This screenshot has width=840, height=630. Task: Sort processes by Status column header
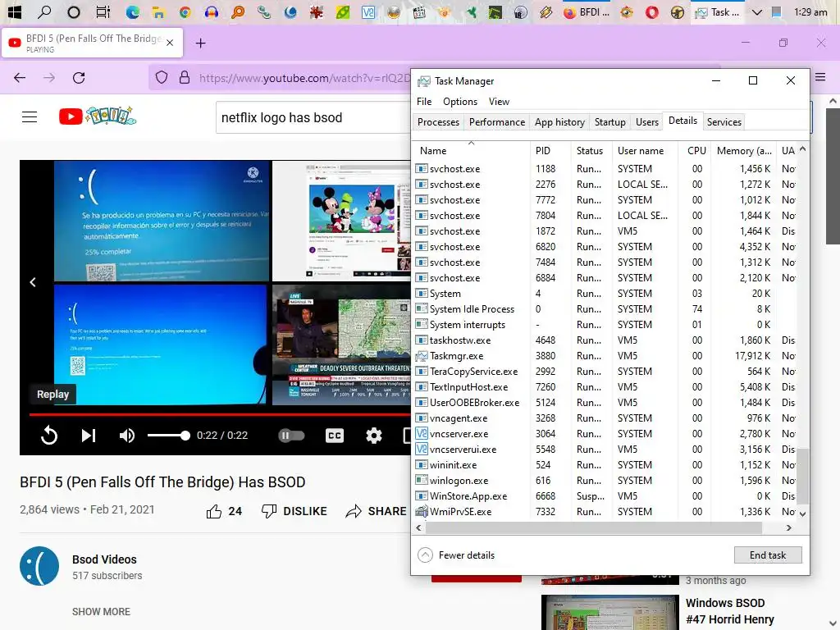(x=591, y=151)
